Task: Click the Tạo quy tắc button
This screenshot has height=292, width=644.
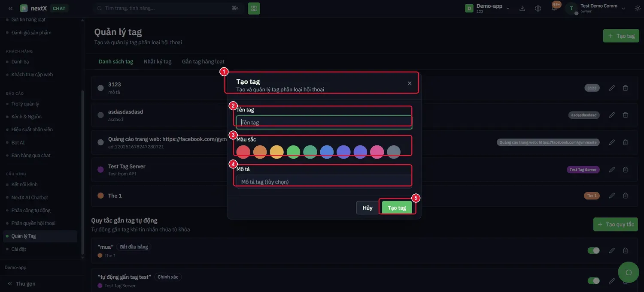Action: pos(616,225)
